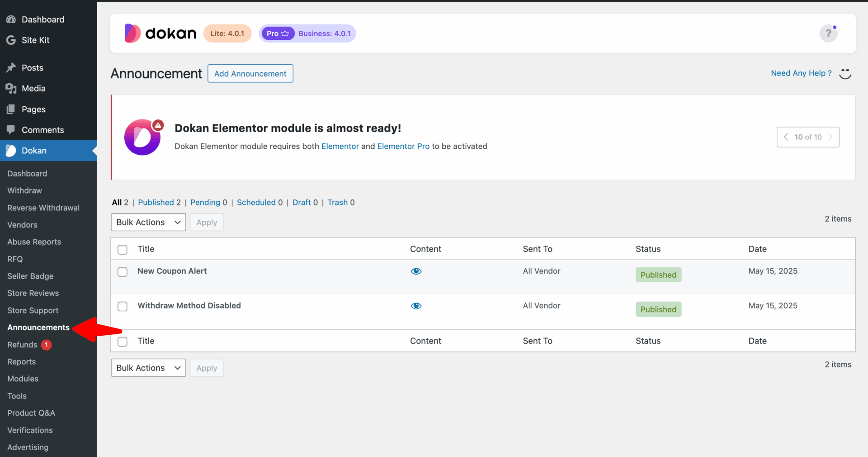Go to previous notice arrow
The width and height of the screenshot is (868, 457).
tap(786, 137)
